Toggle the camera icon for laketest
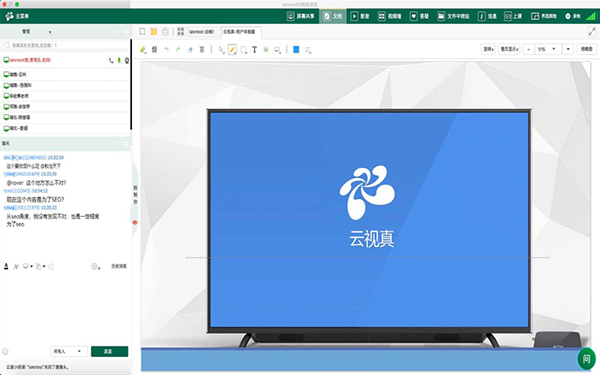Viewport: 600px width, 375px height. (127, 60)
